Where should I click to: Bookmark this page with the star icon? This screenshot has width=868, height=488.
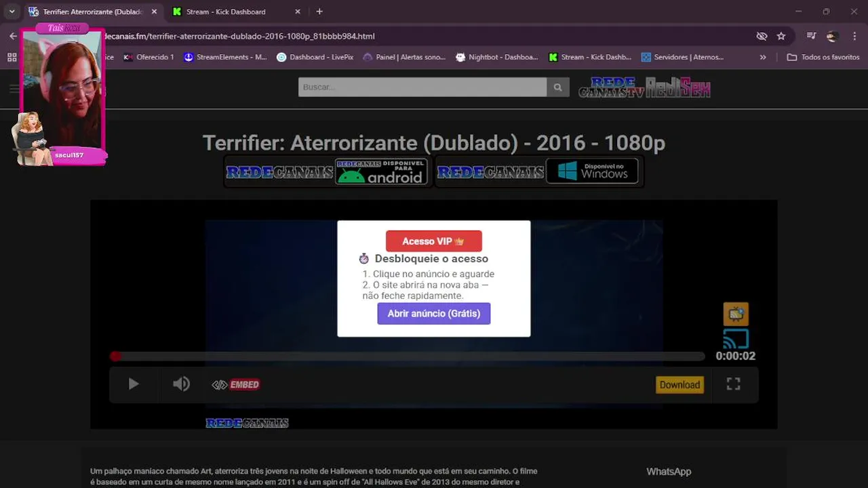[781, 36]
